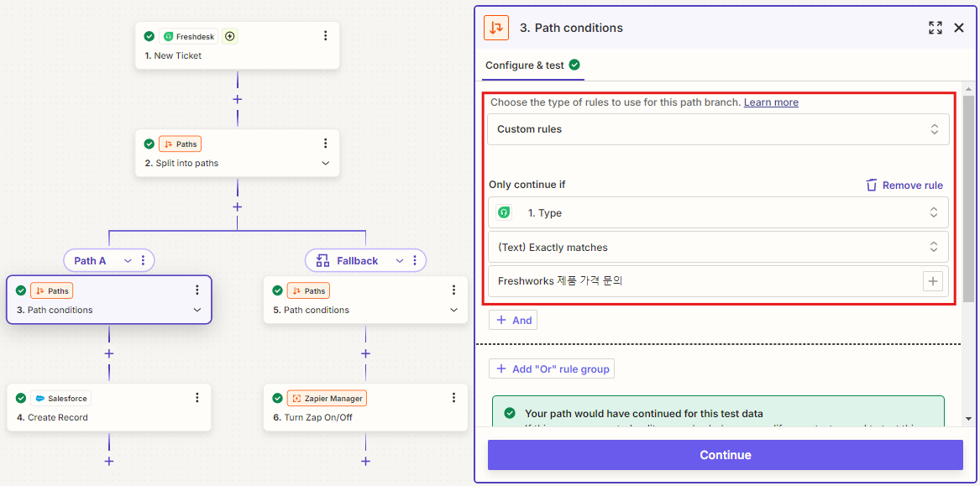Expand the Split into paths step chevron
This screenshot has width=980, height=486.
[x=325, y=163]
